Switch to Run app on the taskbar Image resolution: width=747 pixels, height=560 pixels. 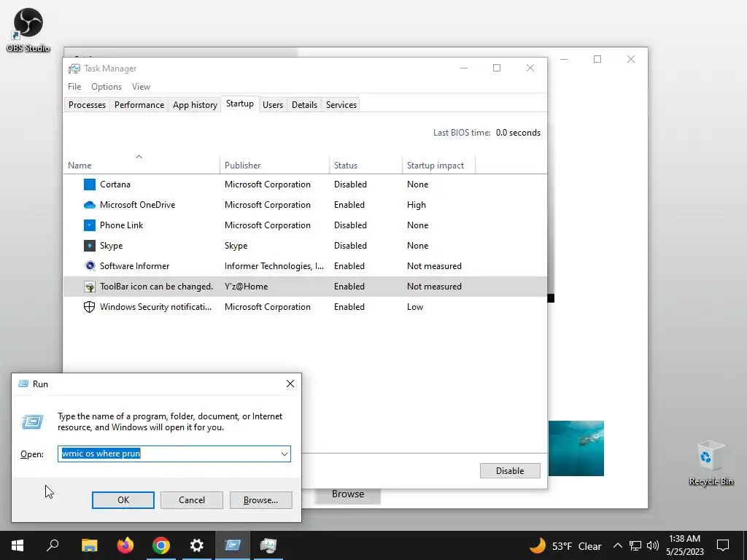(233, 545)
